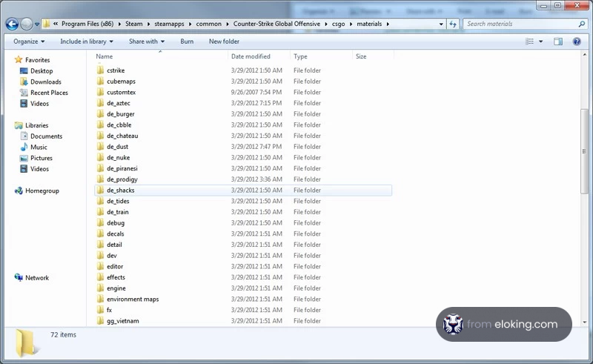Click the Steam breadcrumb segment
The width and height of the screenshot is (593, 364).
pyautogui.click(x=134, y=24)
